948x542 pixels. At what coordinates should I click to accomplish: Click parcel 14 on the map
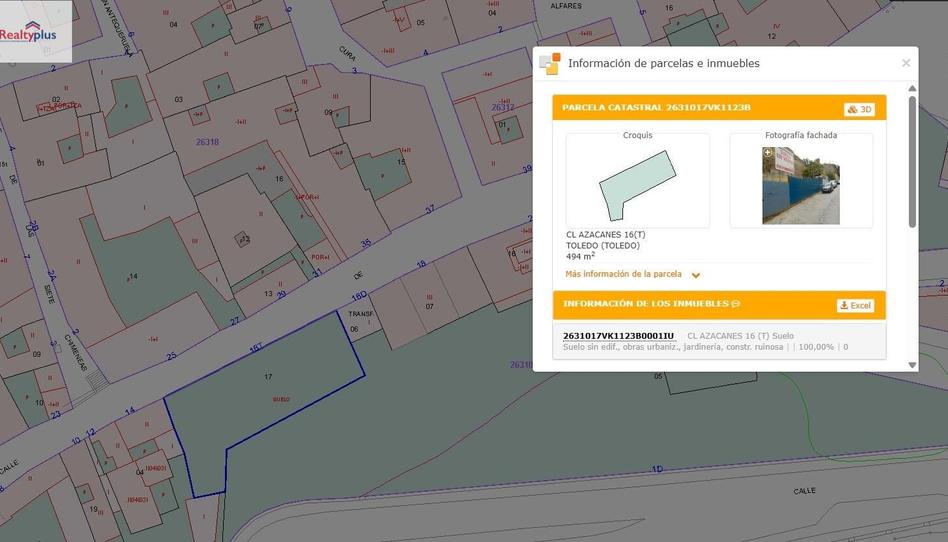tap(132, 277)
